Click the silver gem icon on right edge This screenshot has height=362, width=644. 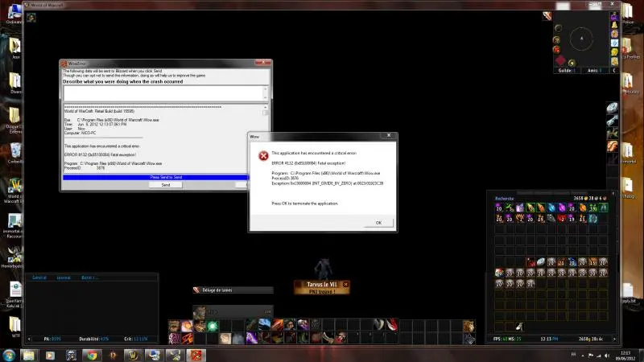pos(612,108)
